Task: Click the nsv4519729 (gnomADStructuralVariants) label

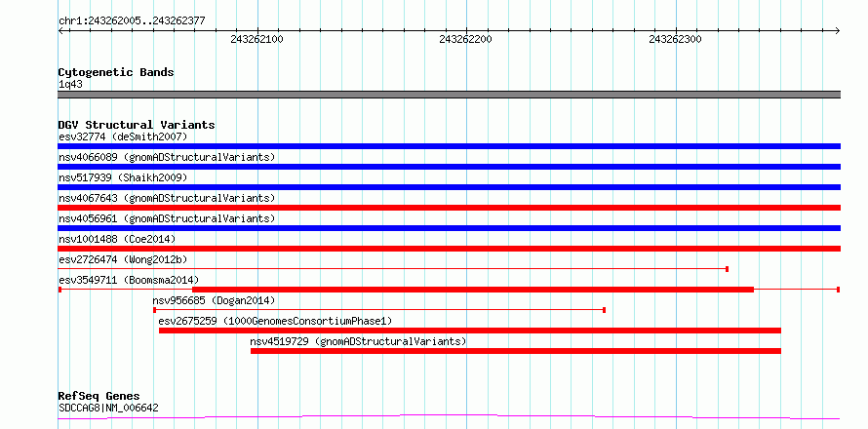Action: coord(358,341)
